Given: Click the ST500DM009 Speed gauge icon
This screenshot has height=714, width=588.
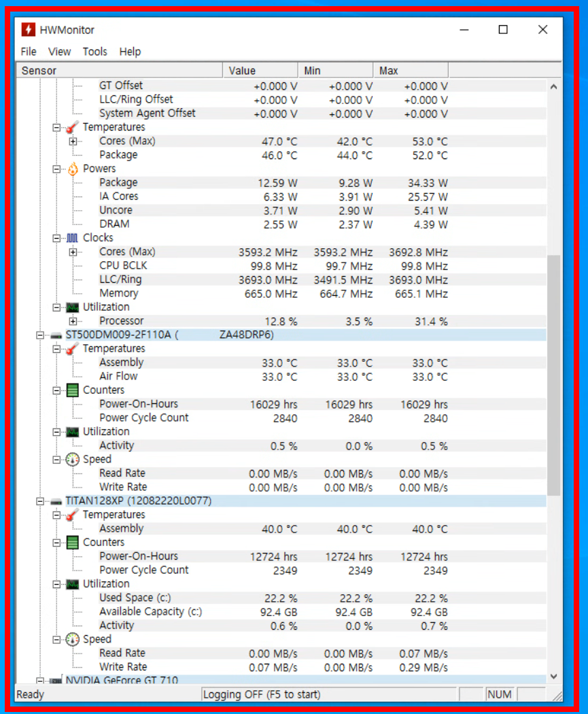Looking at the screenshot, I should 72,460.
